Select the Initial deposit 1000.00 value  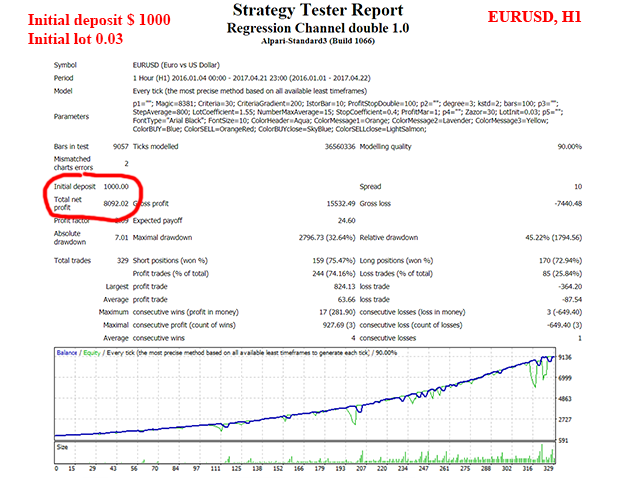(x=116, y=187)
